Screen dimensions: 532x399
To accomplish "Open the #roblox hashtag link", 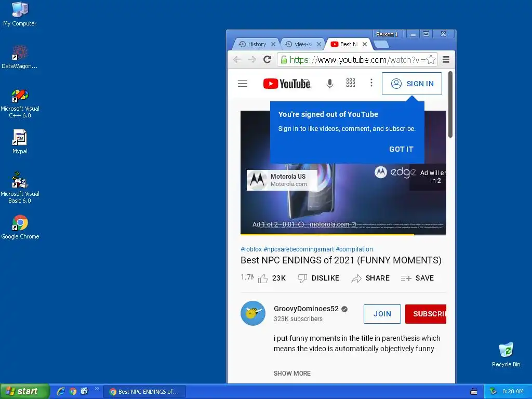I will (x=251, y=249).
